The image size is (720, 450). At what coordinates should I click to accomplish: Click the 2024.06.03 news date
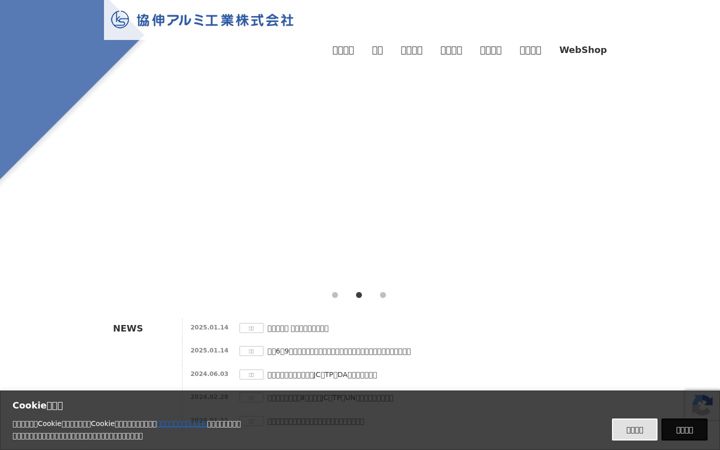209,374
